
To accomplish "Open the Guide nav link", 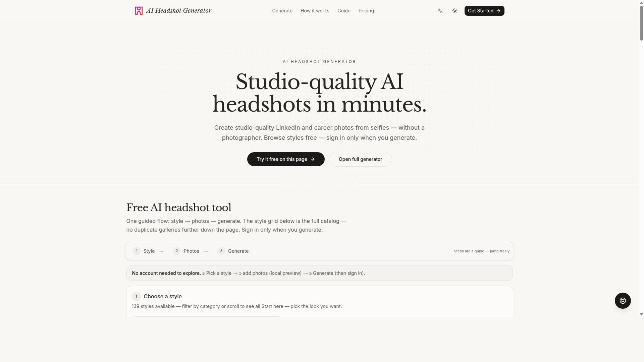I will (344, 11).
